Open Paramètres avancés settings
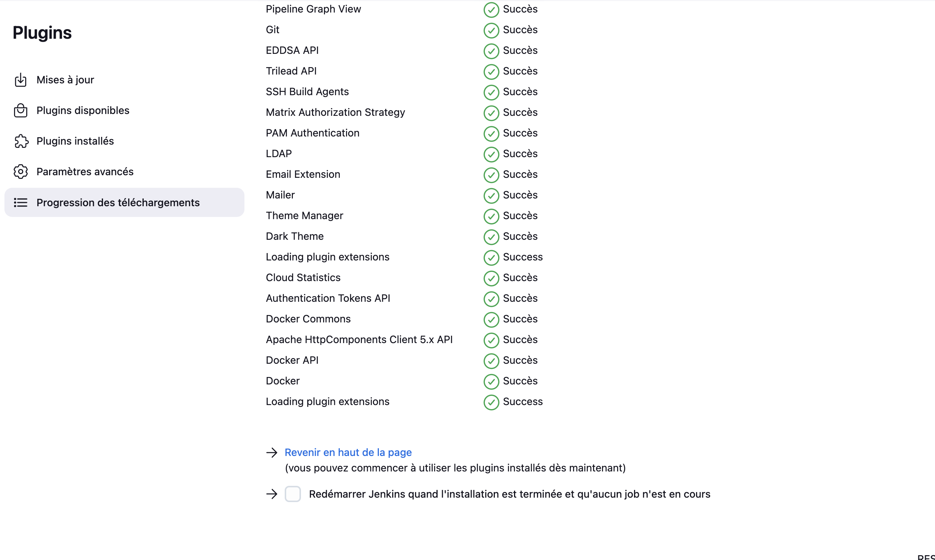The image size is (935, 560). point(85,172)
